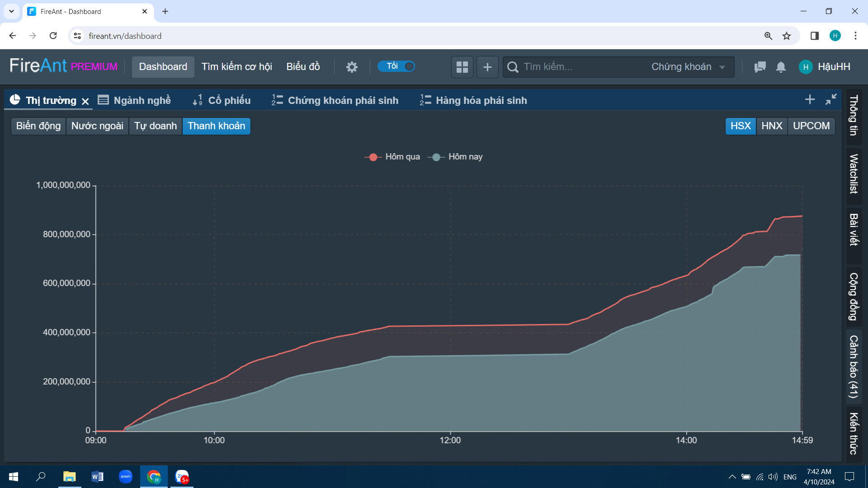Click the collapse panel arrows icon
The image size is (868, 488).
tap(831, 99)
